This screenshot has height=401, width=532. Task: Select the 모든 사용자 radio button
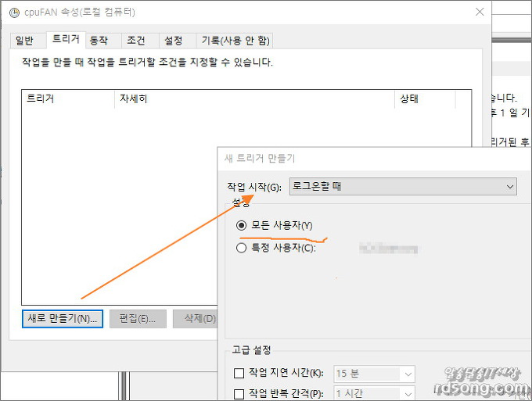click(242, 225)
